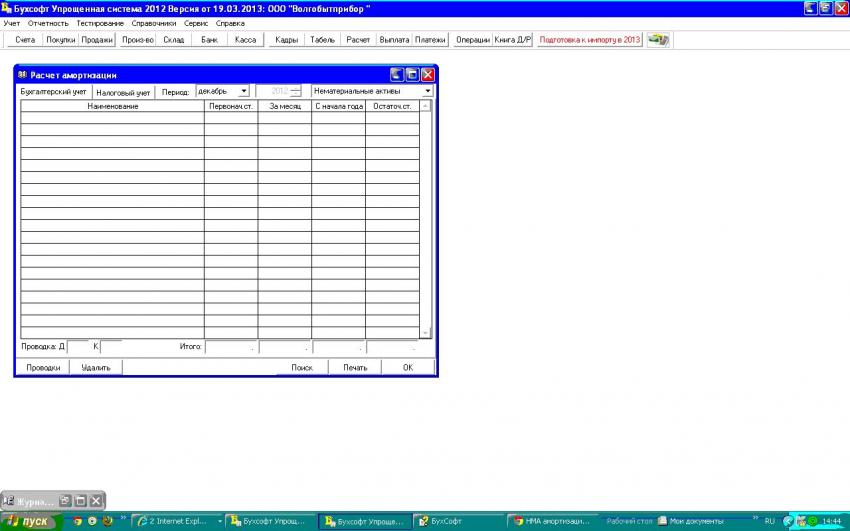Image resolution: width=850 pixels, height=531 pixels.
Task: Open the Internet Explorer taskbar group
Action: point(178,521)
